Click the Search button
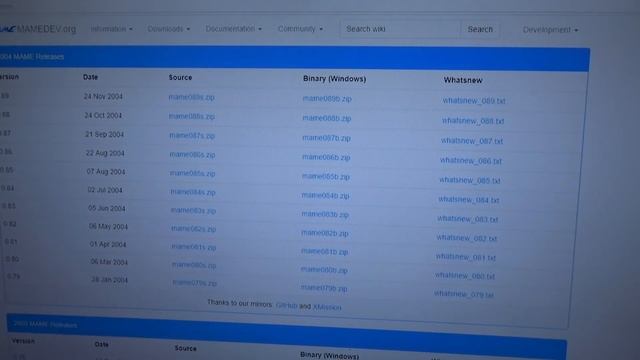640x360 pixels. point(480,29)
